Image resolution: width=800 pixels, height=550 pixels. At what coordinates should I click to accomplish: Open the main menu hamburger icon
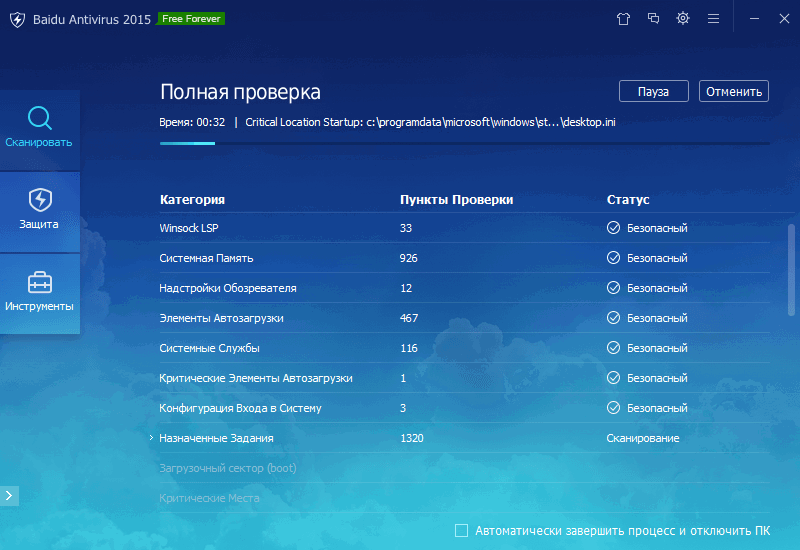click(713, 19)
